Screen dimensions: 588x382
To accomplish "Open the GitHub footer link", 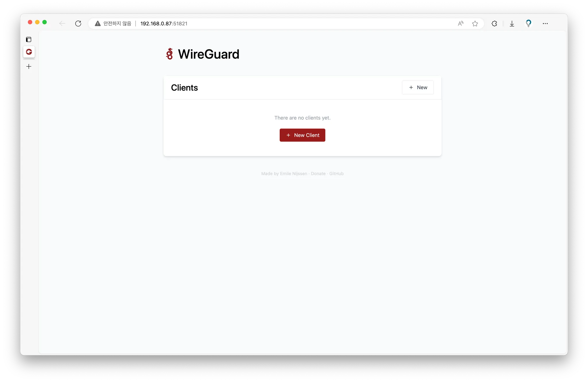I will 336,174.
